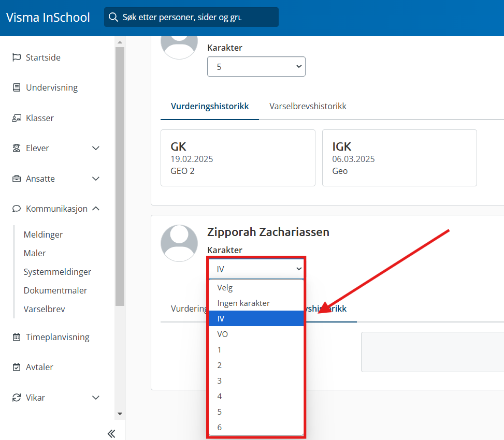Open the GK 19.02.2025 assessment card
504x440 pixels.
click(238, 158)
